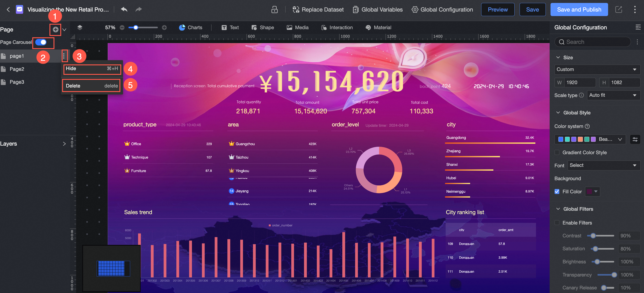Open the layers stack icon
The width and height of the screenshot is (644, 293).
80,28
